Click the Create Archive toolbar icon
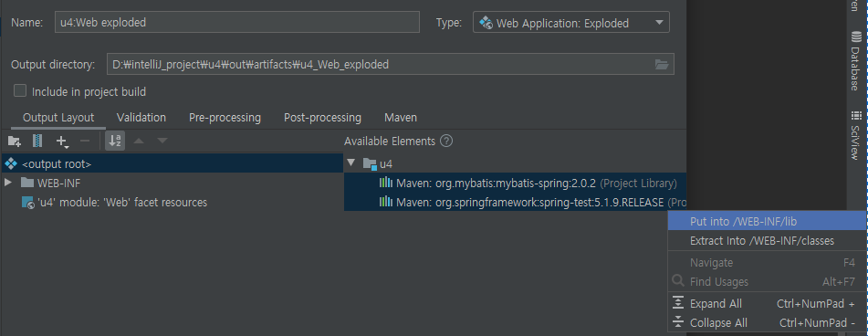868x336 pixels. [37, 142]
